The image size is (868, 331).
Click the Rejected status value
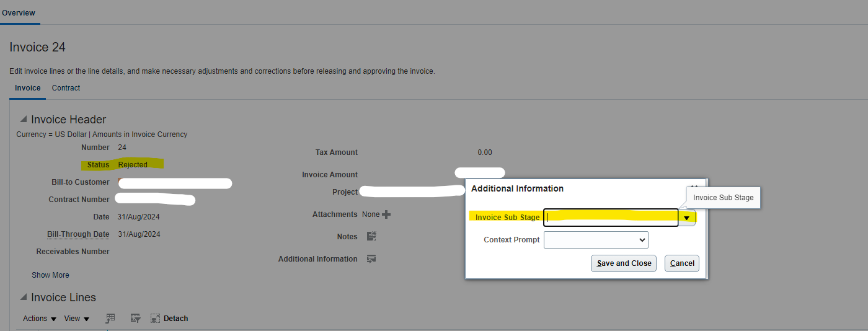[x=133, y=165]
